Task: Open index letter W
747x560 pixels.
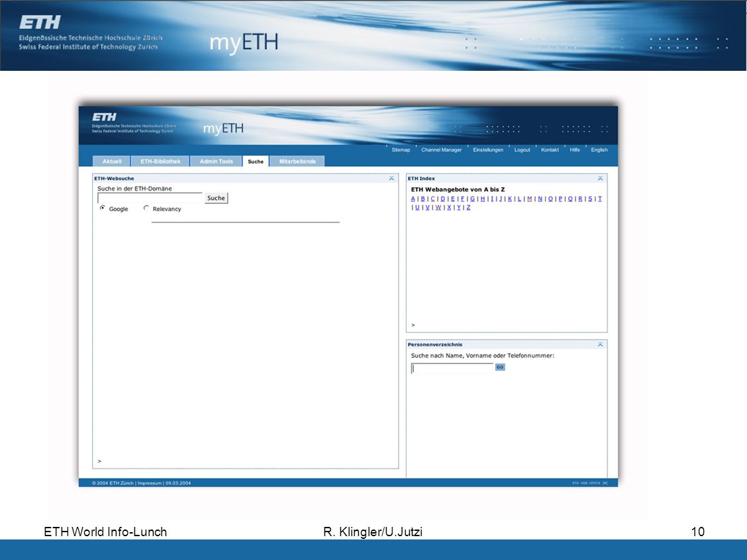Action: [x=438, y=208]
